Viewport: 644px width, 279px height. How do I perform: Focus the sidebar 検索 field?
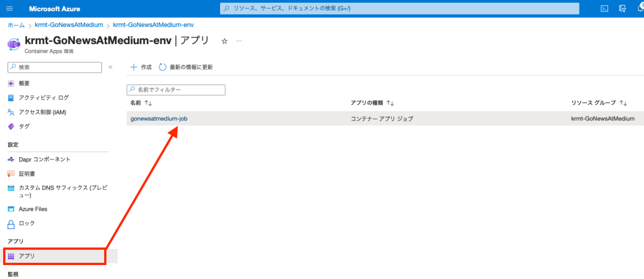54,67
